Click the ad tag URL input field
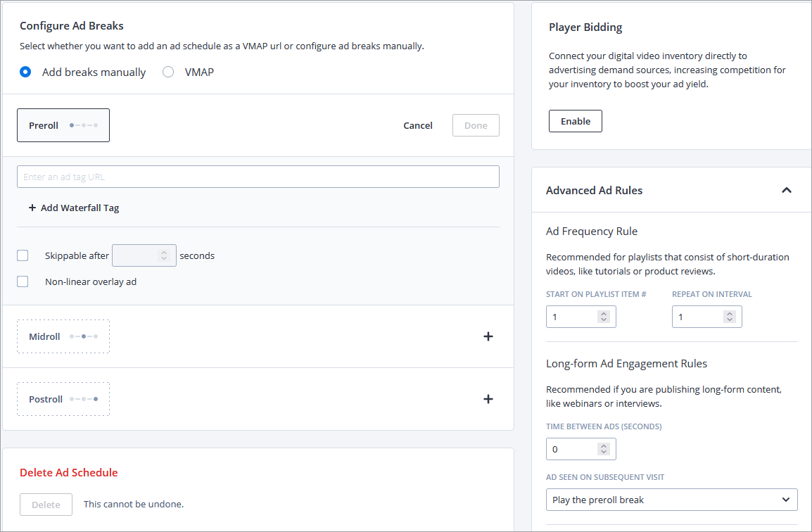 click(x=258, y=177)
